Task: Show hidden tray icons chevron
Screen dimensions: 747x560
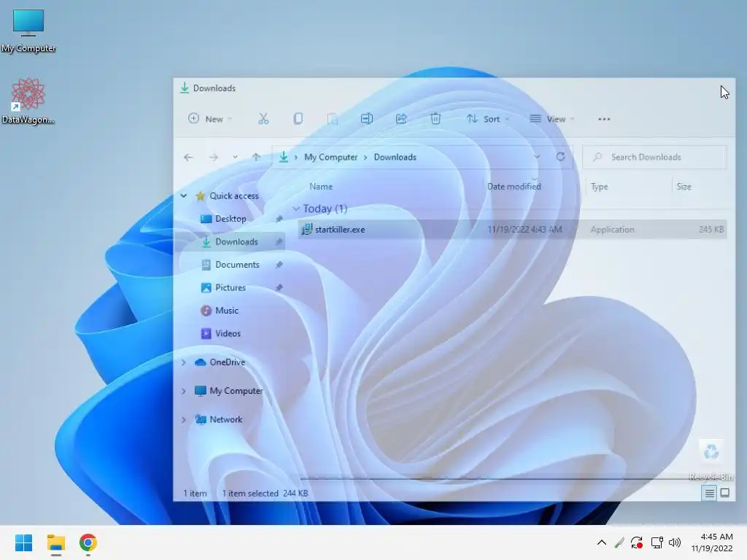Action: tap(602, 542)
